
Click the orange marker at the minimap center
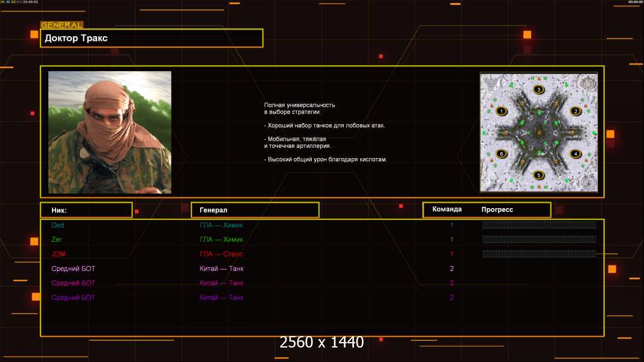pos(539,133)
